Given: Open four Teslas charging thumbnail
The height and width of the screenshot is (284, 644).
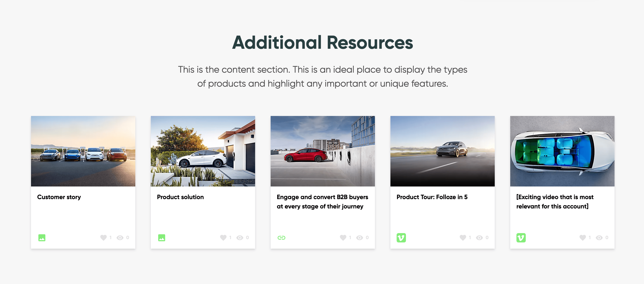Looking at the screenshot, I should point(83,151).
